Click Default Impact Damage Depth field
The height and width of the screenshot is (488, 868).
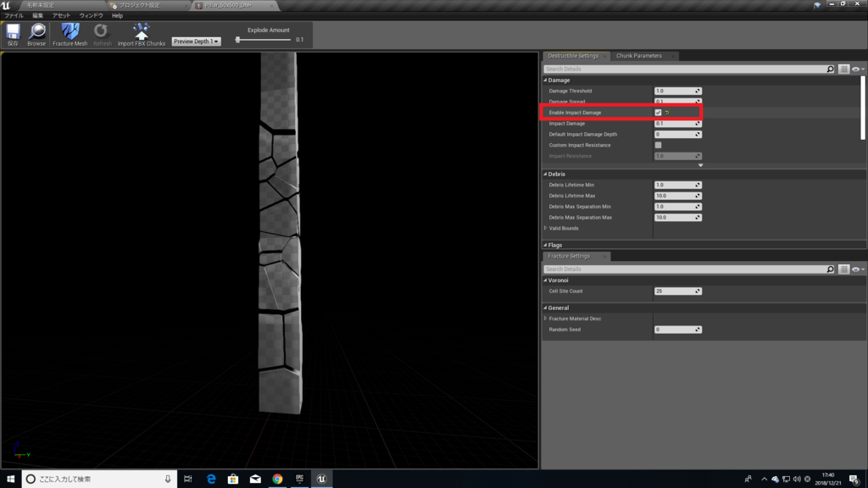[677, 135]
